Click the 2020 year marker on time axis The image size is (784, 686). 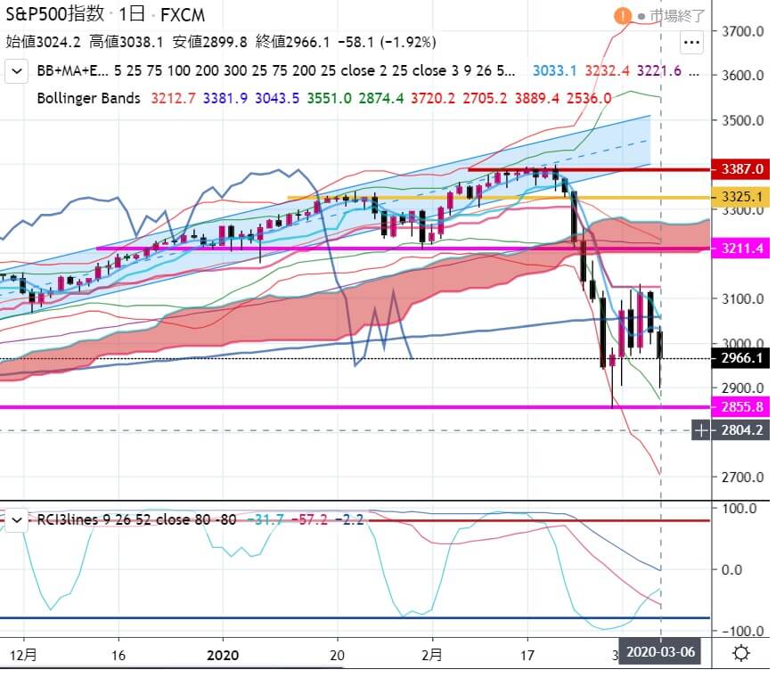click(x=223, y=655)
